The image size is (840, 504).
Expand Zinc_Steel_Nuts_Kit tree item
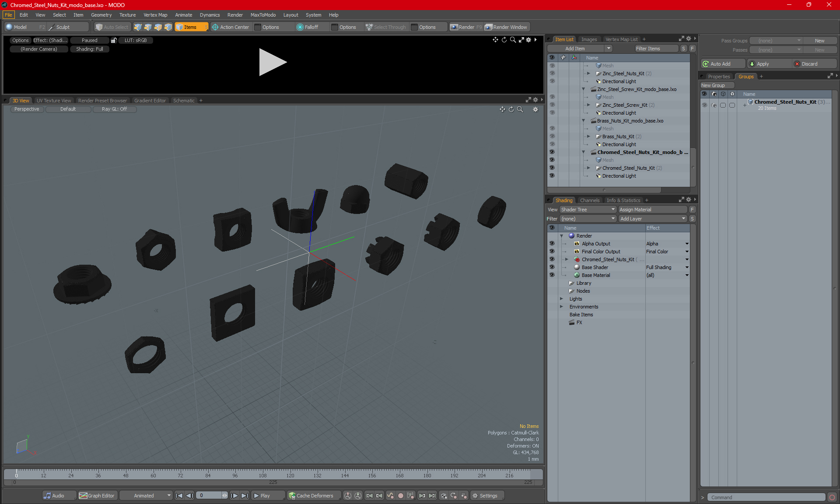(588, 73)
